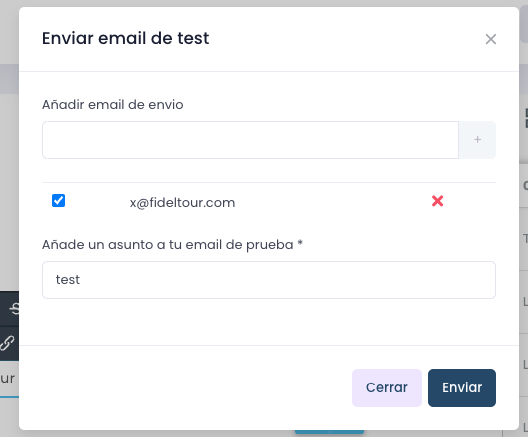Focus the Añadir email de envio field
This screenshot has height=437, width=528.
(x=250, y=140)
